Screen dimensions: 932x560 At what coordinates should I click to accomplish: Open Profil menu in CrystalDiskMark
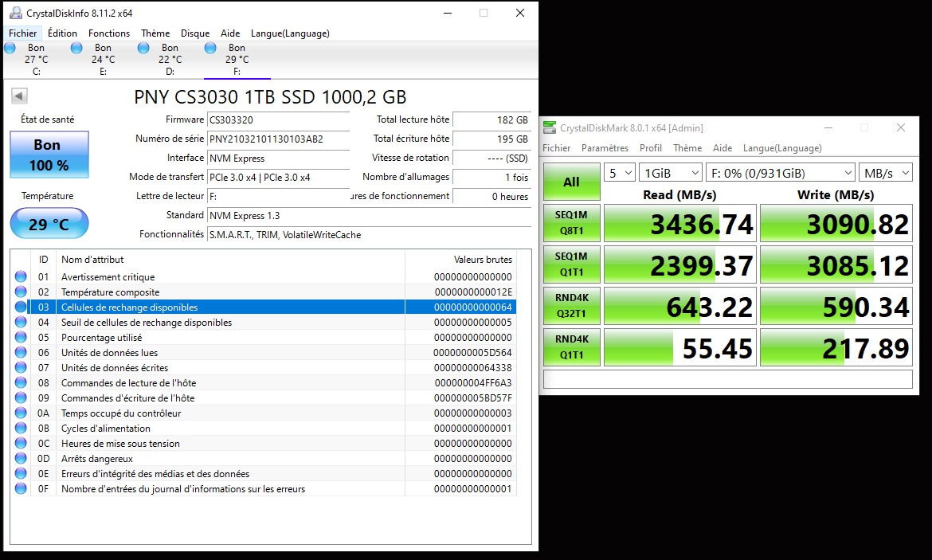650,148
